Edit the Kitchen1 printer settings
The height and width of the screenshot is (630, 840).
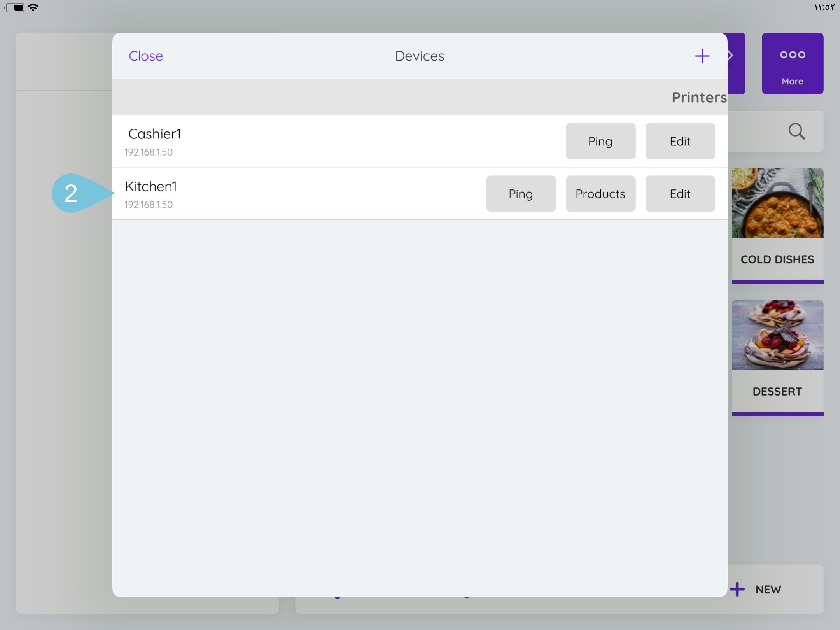[680, 193]
